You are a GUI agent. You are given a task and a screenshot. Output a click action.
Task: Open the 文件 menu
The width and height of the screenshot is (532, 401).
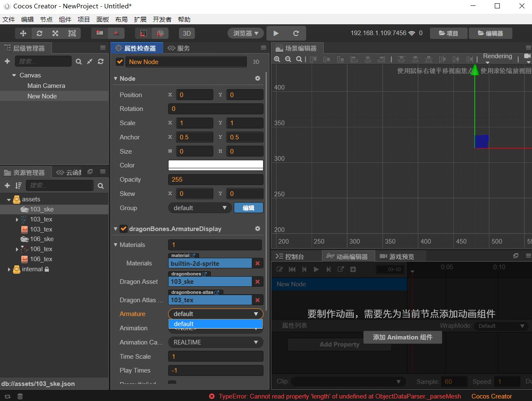pyautogui.click(x=8, y=20)
